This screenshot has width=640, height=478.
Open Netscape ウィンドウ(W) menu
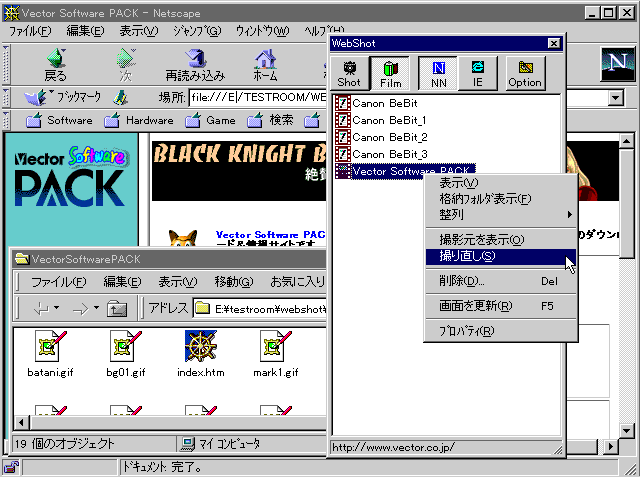(x=262, y=31)
